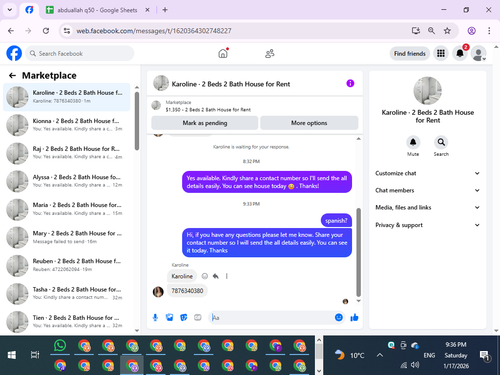
Task: Reply to Karoline's message arrow icon
Action: [216, 276]
